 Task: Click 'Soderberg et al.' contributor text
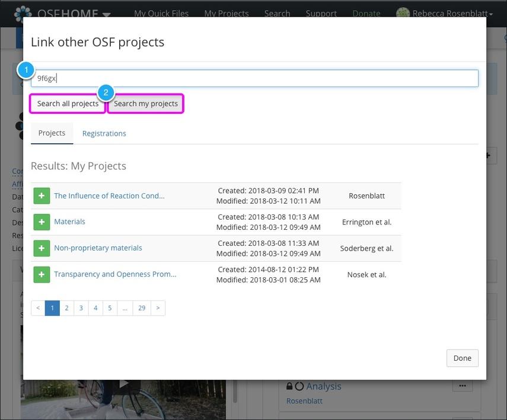click(x=366, y=248)
